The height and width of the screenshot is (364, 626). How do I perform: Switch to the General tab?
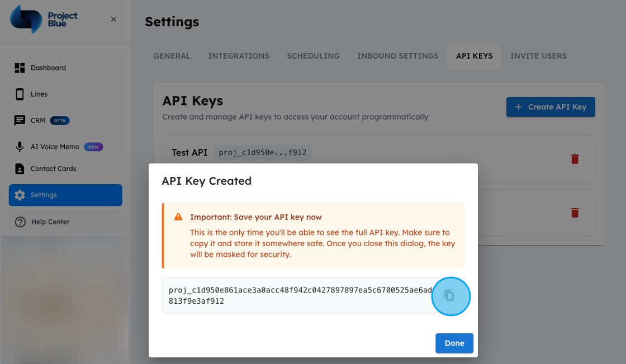click(172, 56)
